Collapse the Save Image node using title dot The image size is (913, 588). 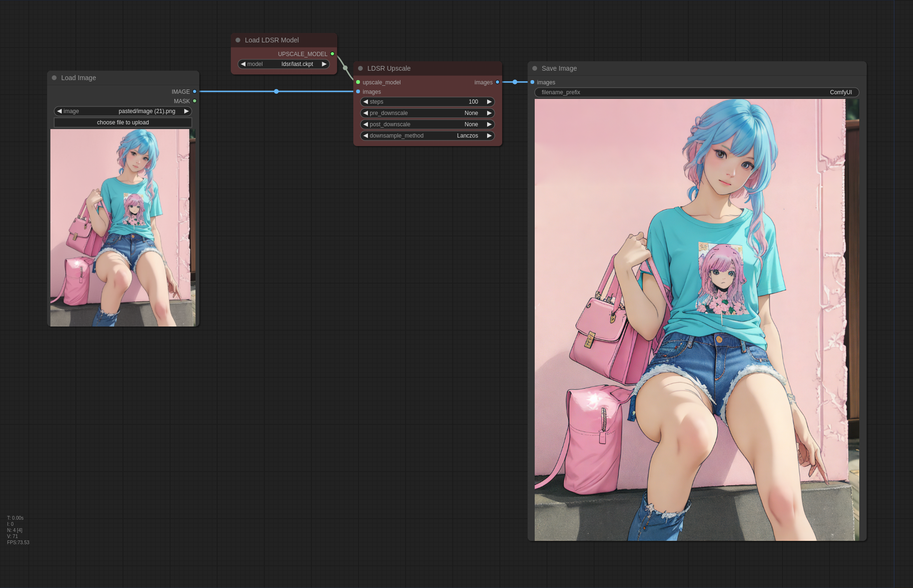[x=535, y=68]
